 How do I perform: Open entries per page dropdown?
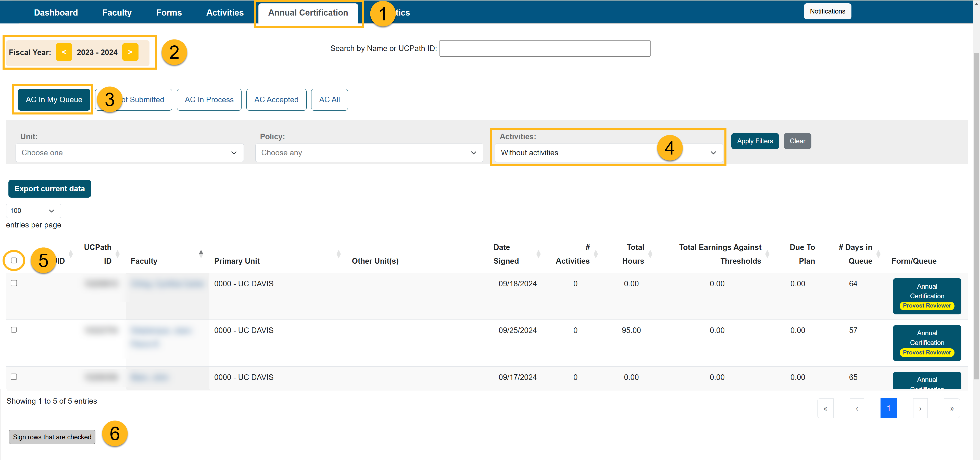click(x=33, y=211)
